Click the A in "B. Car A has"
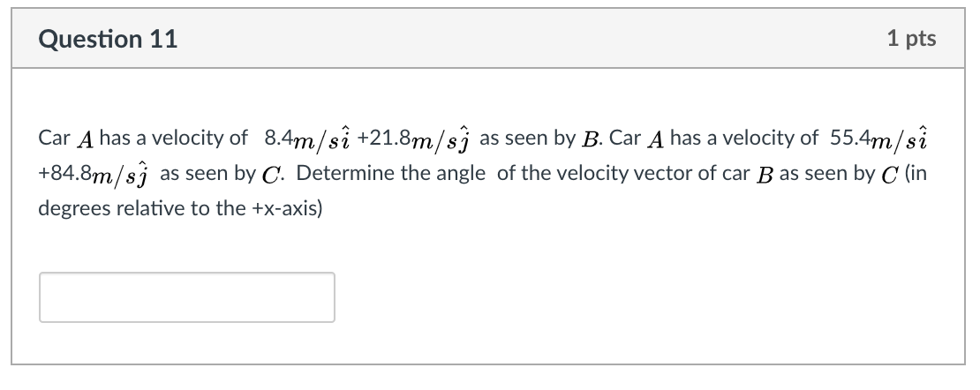Screen dimensions: 980x390 pos(656,139)
